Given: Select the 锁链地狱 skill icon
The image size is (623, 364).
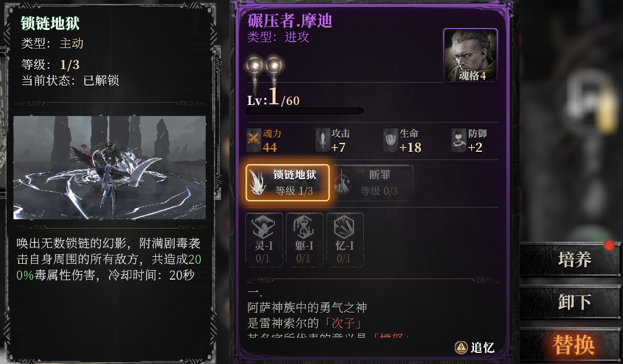Looking at the screenshot, I should tap(257, 183).
